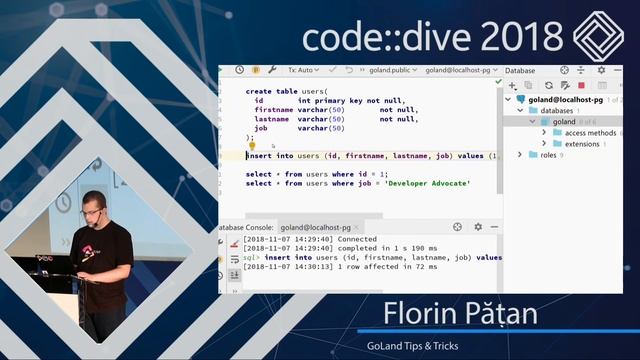Open console panel gear settings
The width and height of the screenshot is (640, 360).
click(x=478, y=227)
